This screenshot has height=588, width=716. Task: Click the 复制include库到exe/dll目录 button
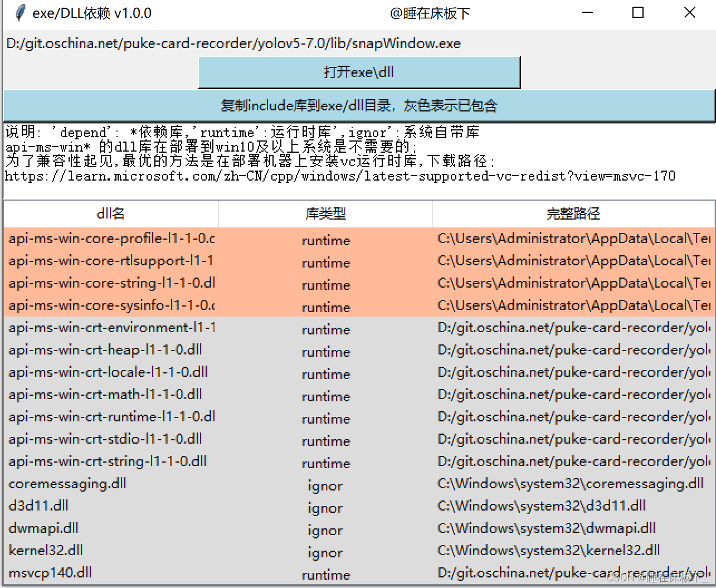[359, 105]
